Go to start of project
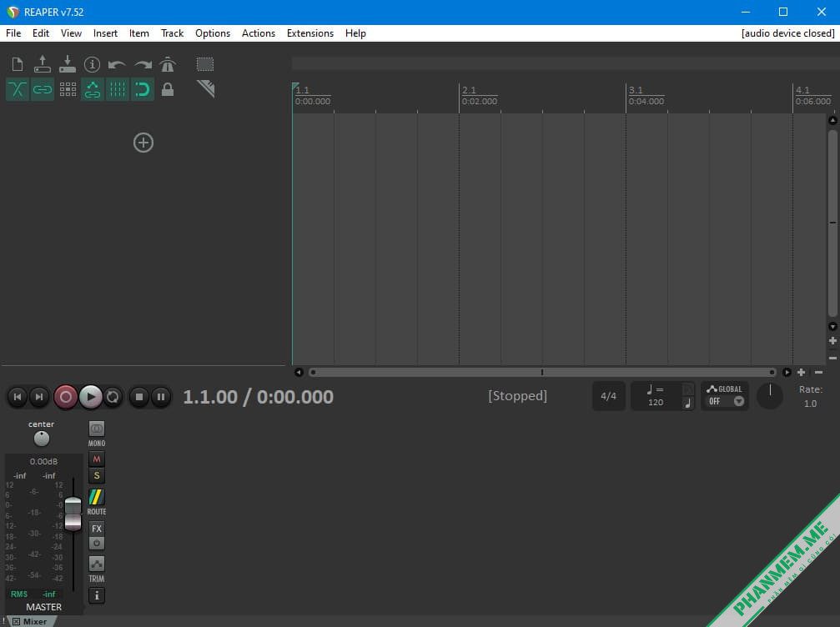Viewport: 840px width, 627px height. [x=18, y=397]
